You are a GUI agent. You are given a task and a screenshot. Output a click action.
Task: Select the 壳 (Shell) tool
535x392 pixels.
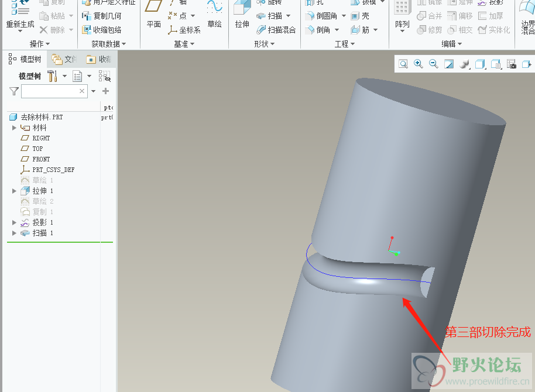pos(360,16)
